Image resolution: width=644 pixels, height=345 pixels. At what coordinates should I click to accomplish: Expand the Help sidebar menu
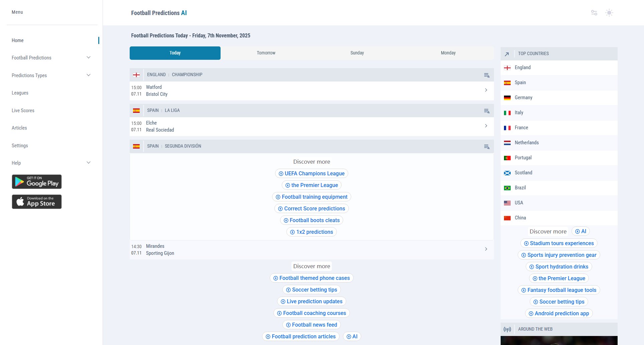pyautogui.click(x=89, y=163)
